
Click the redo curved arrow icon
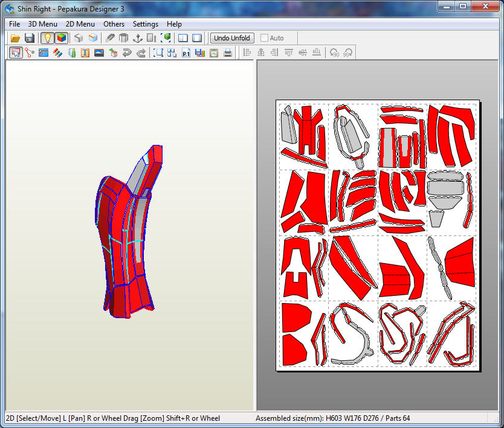[x=141, y=53]
